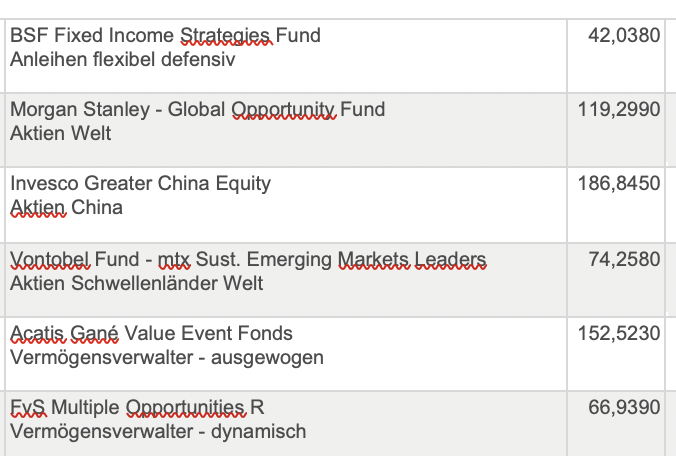Click the 152,5230 value cell
The width and height of the screenshot is (676, 456).
pos(619,334)
